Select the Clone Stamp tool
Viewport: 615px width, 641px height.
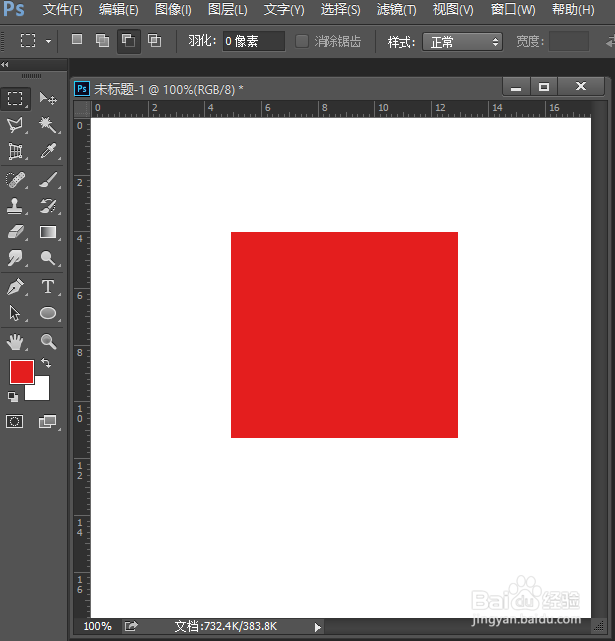(15, 206)
